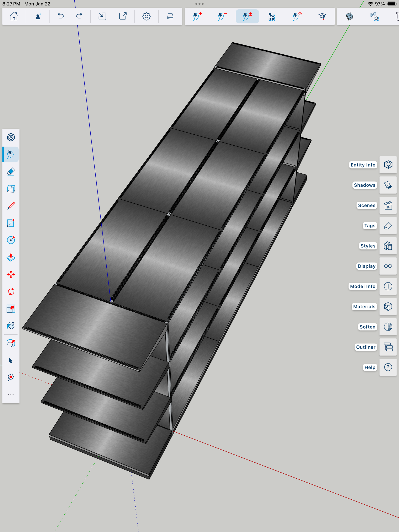Expand the Tags panel

388,226
